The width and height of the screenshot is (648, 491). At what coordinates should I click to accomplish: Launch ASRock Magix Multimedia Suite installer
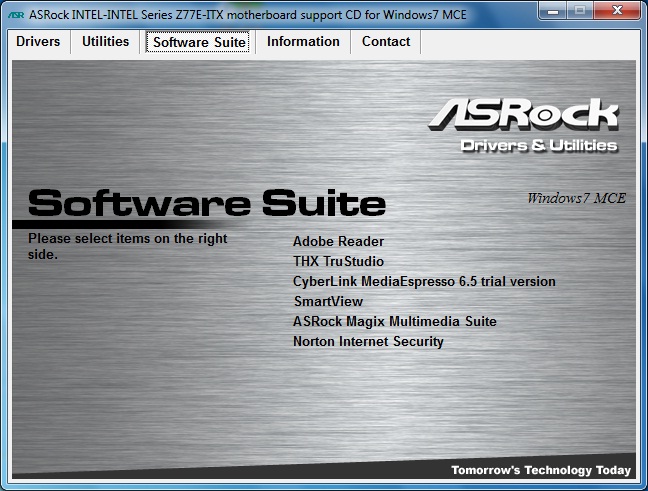pos(394,321)
